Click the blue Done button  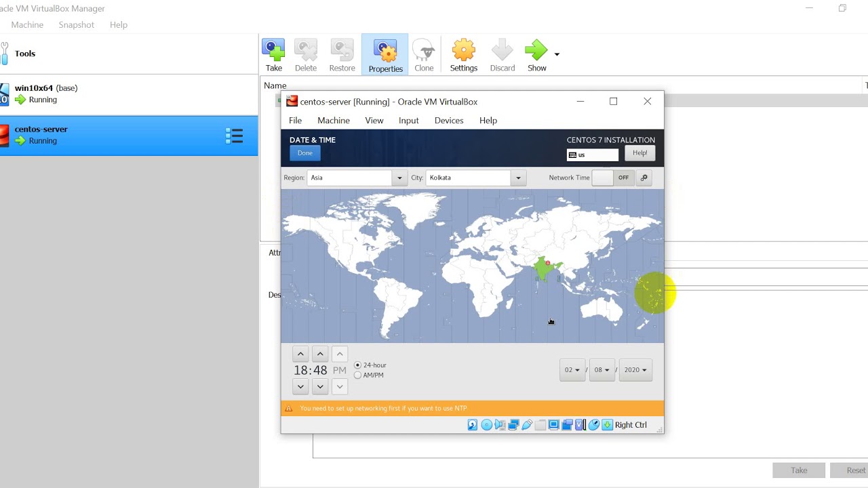pos(305,153)
